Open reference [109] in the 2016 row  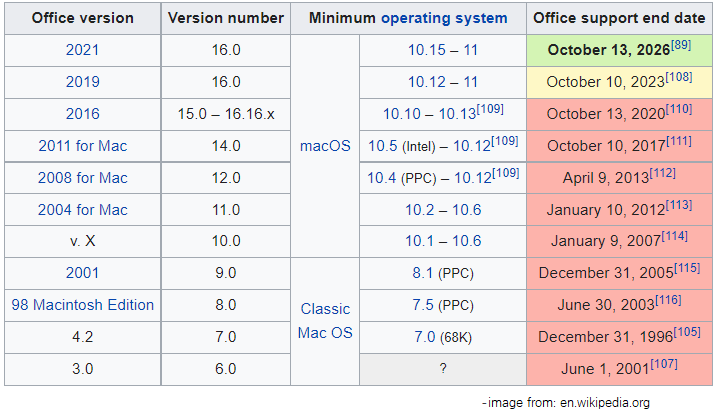pos(490,109)
